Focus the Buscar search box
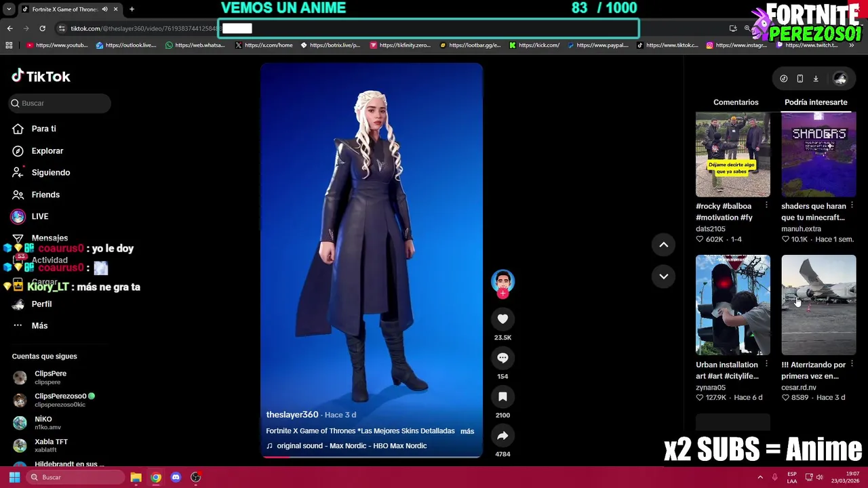 pos(60,103)
